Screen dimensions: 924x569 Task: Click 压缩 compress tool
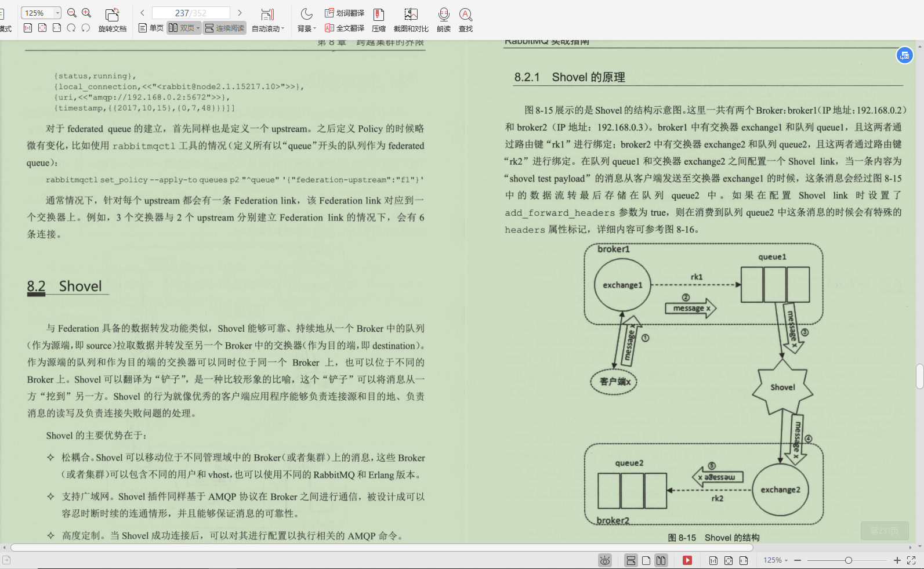379,20
